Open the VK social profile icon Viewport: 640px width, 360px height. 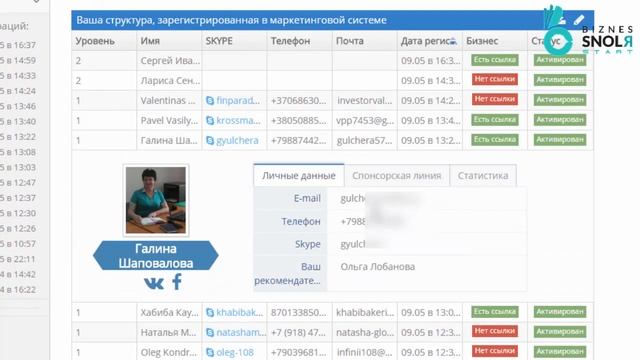point(154,282)
